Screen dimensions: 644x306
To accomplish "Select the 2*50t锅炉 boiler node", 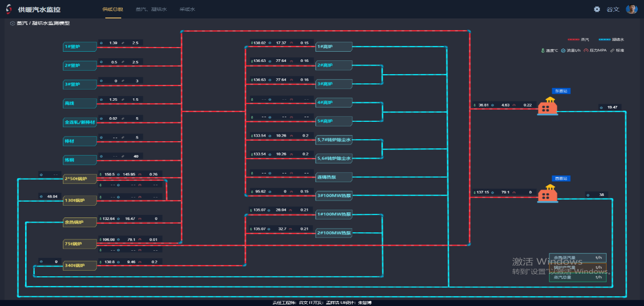I will 80,179.
